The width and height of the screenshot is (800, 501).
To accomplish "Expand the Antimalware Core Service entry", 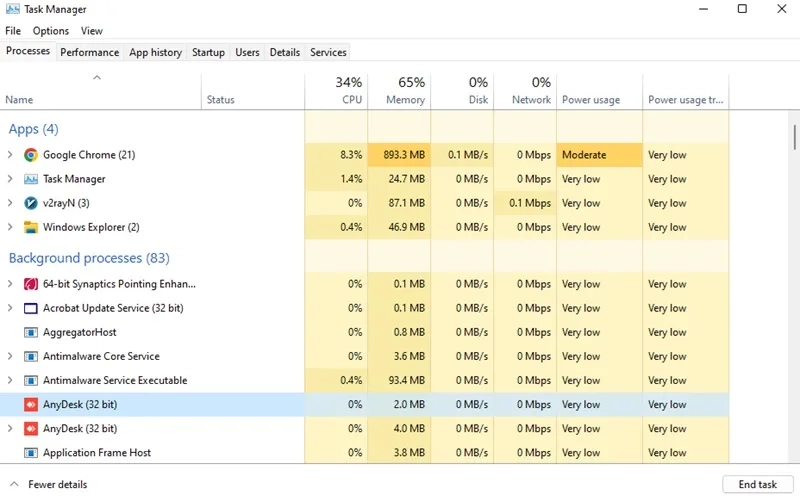I will point(10,356).
